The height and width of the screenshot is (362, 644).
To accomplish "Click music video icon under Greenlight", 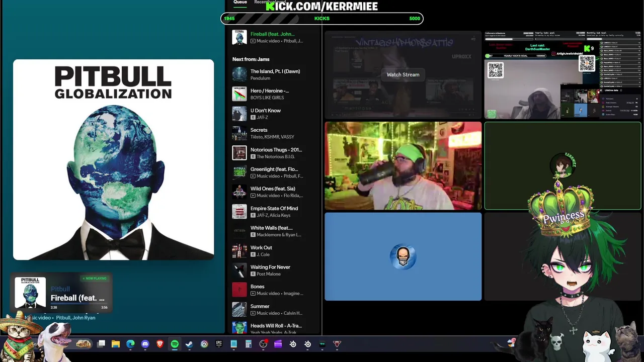I will [253, 176].
